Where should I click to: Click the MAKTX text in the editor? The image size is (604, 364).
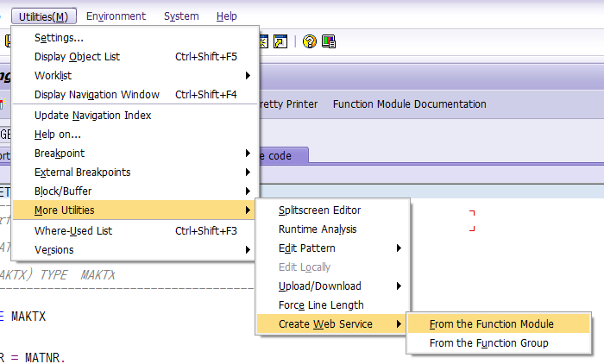click(x=28, y=317)
